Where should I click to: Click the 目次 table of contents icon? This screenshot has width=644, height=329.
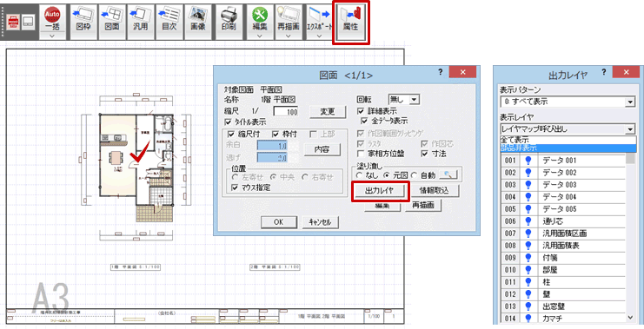(169, 19)
